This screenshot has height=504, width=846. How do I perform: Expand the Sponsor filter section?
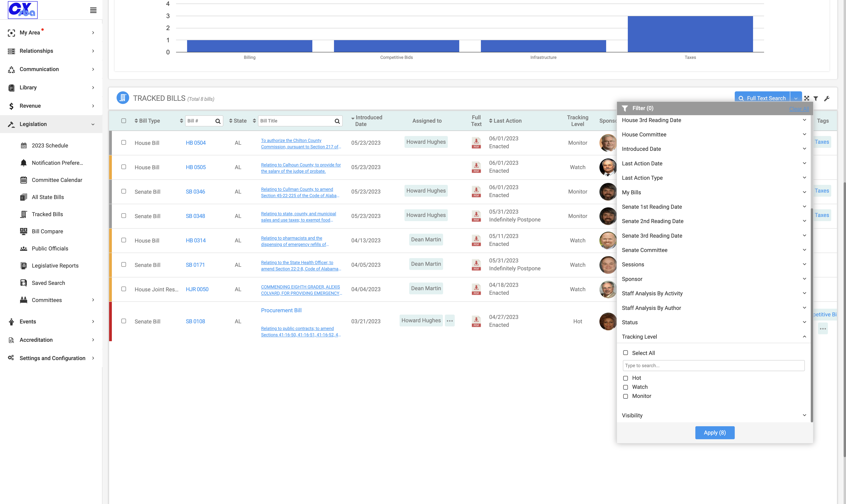713,279
